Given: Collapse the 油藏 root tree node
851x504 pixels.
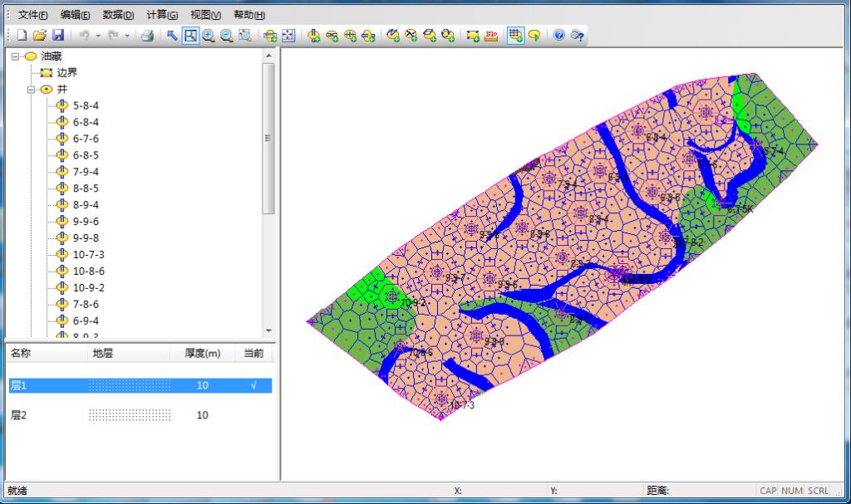Looking at the screenshot, I should pyautogui.click(x=17, y=56).
